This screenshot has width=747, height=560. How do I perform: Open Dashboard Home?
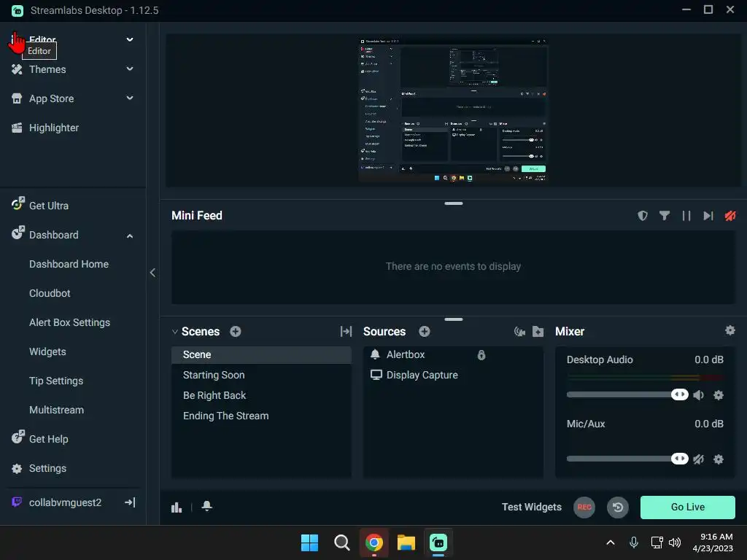[69, 264]
